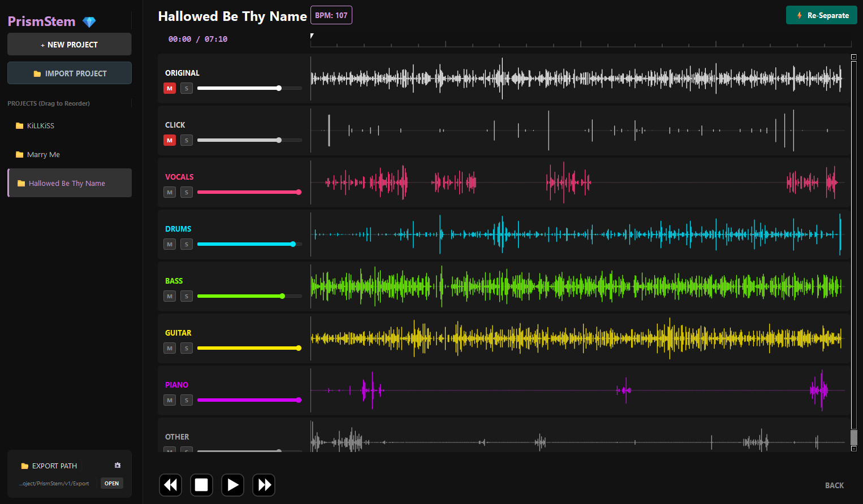This screenshot has height=504, width=863.
Task: Mute the DRUMS track
Action: point(170,244)
